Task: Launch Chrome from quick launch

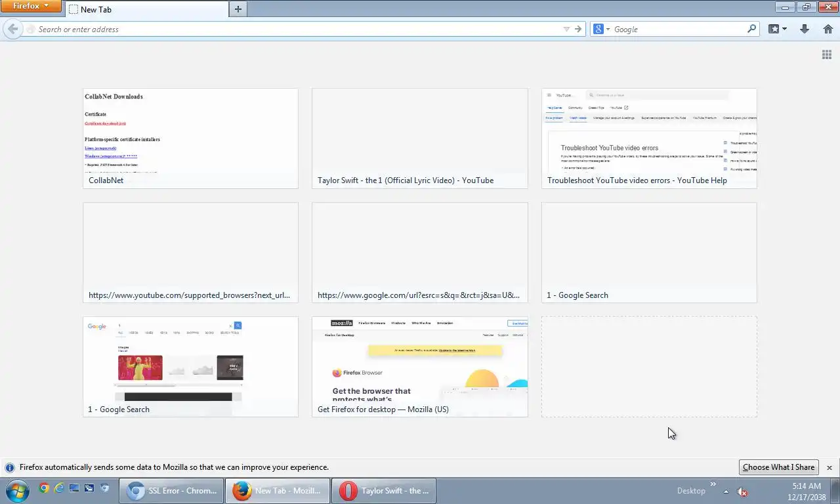Action: click(x=44, y=488)
